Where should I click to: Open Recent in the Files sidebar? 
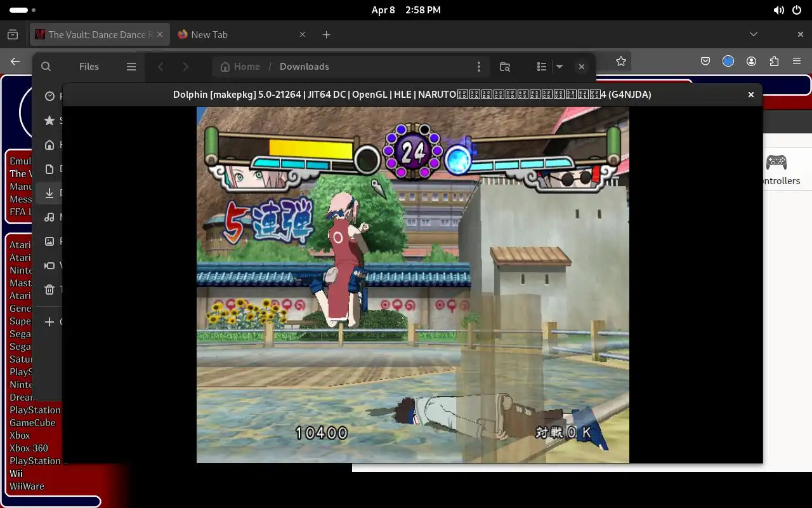click(x=49, y=96)
